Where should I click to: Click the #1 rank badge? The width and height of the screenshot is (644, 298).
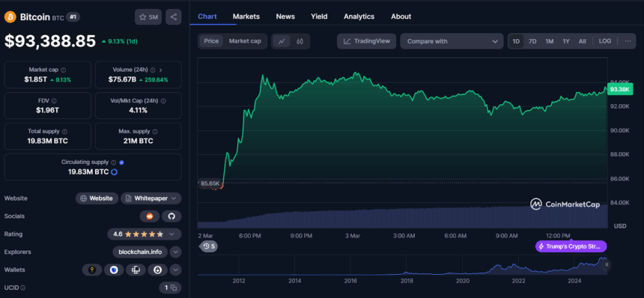tap(73, 16)
